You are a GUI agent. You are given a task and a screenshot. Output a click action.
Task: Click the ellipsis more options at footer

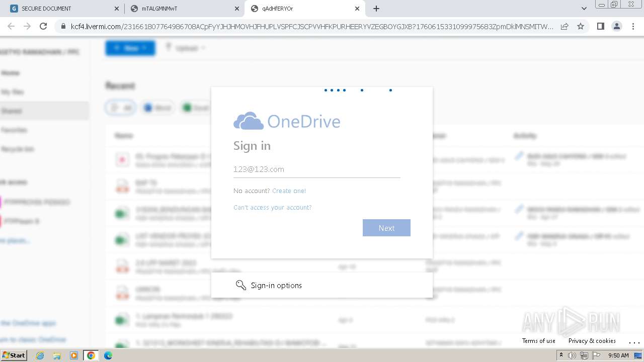(634, 342)
